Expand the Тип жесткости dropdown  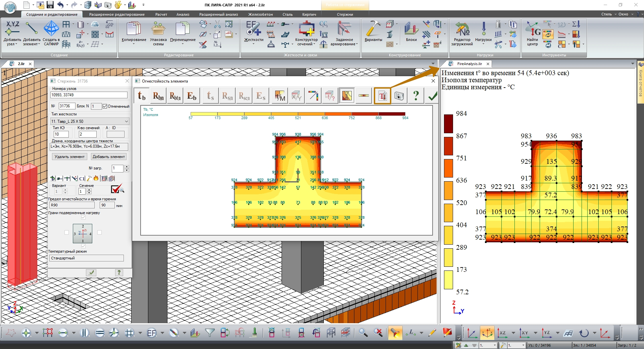pos(126,121)
